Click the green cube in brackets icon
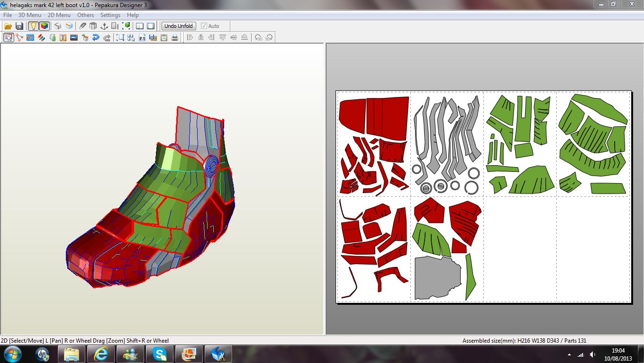This screenshot has height=363, width=644. click(127, 26)
